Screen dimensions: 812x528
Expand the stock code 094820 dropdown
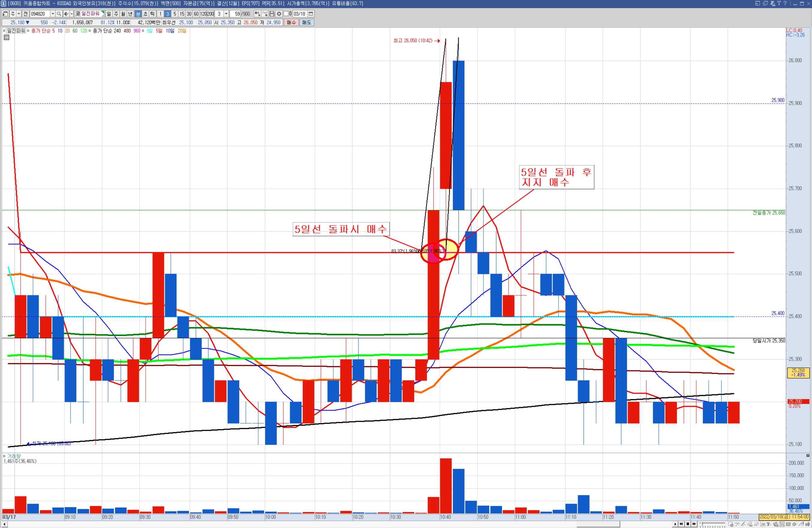tap(53, 14)
